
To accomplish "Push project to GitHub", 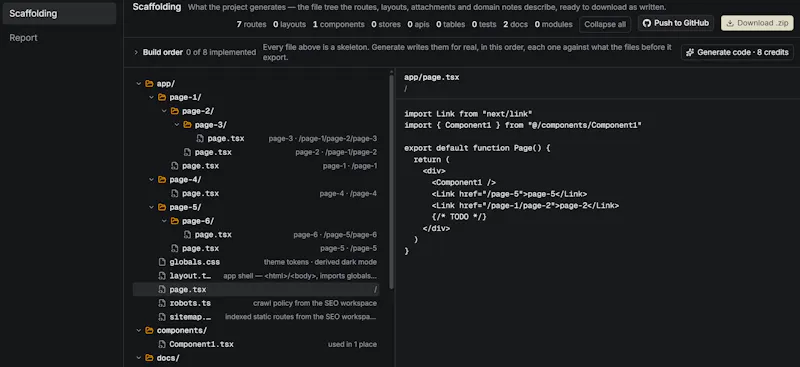I will pos(676,23).
